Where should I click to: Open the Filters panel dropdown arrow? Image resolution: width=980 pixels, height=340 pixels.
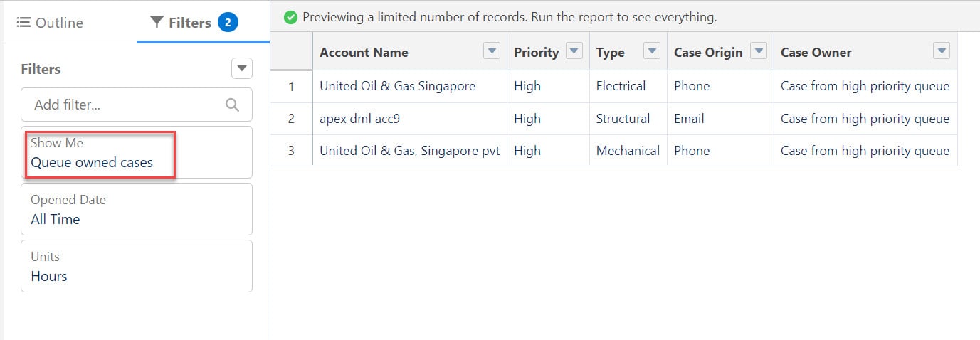[242, 69]
